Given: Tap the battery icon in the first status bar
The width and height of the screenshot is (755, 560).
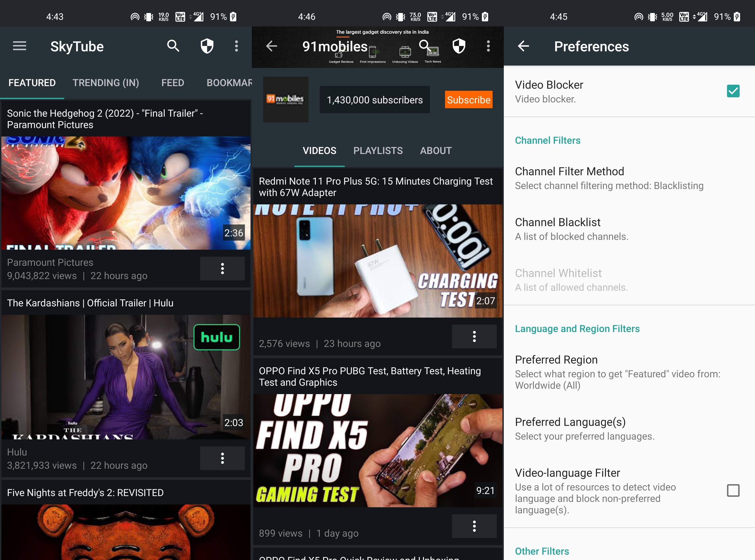Looking at the screenshot, I should click(x=233, y=17).
